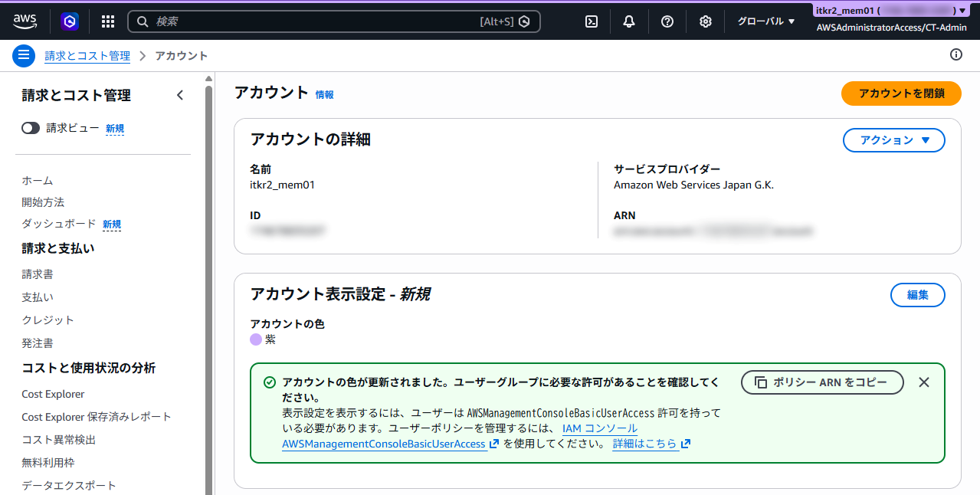Click the blue hamburger navigation icon
980x495 pixels.
tap(24, 55)
